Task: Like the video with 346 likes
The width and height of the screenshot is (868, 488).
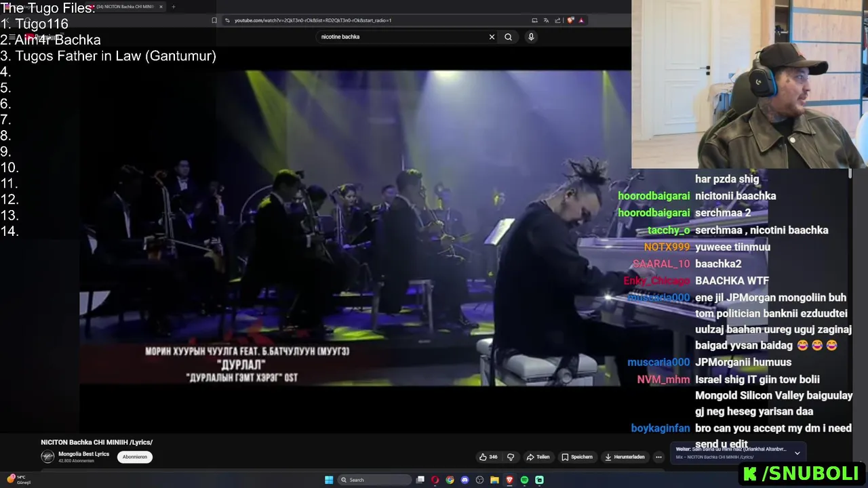Action: (488, 457)
